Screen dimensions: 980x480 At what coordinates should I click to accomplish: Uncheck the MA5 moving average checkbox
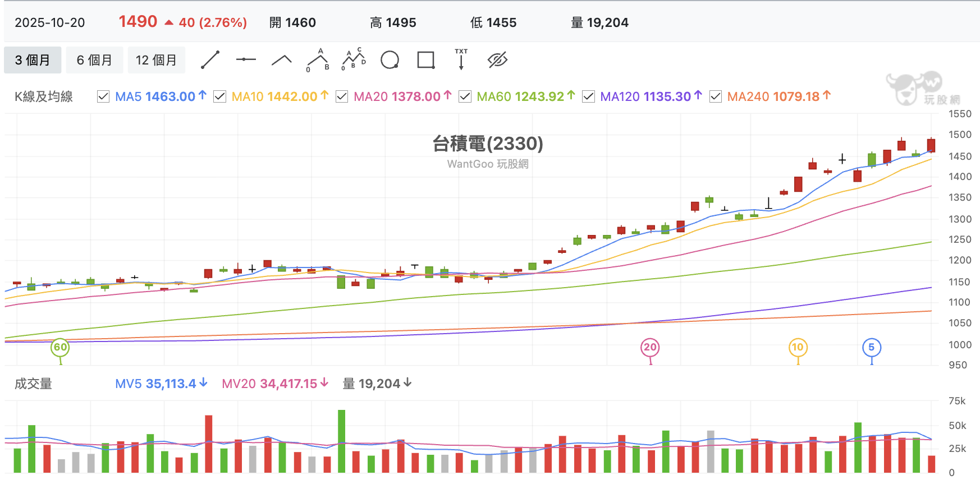point(103,96)
